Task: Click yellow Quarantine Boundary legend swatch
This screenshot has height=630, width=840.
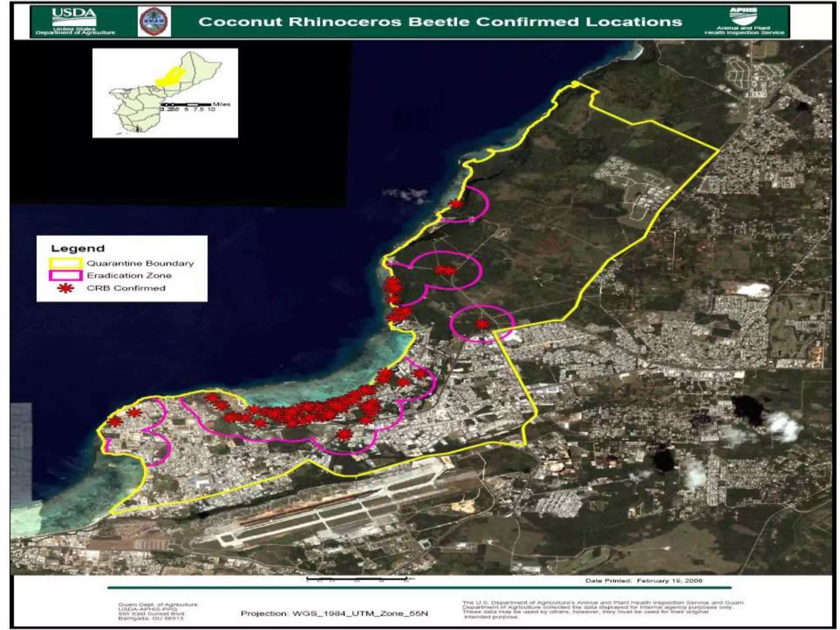Action: (x=65, y=263)
